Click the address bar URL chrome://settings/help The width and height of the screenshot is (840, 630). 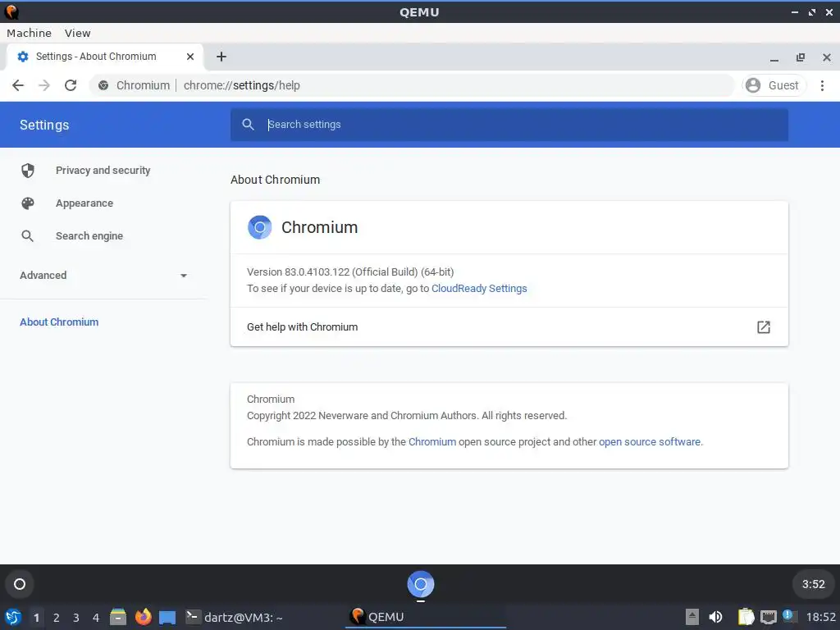point(242,85)
